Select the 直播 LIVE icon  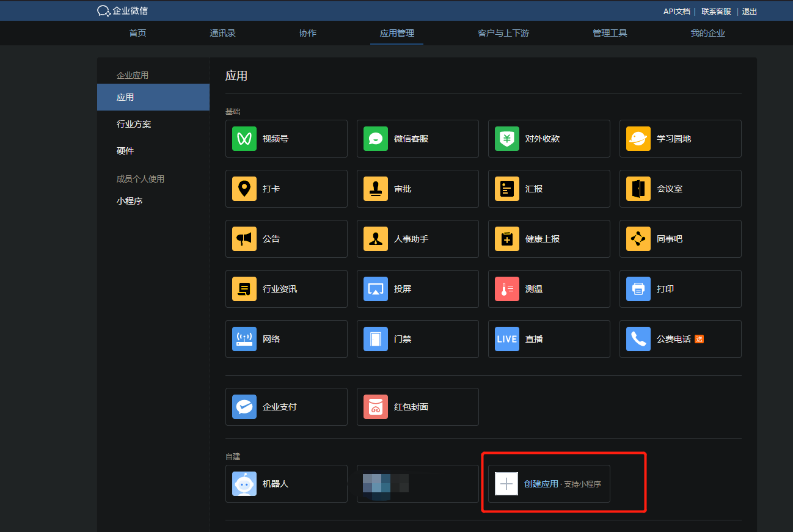point(507,339)
